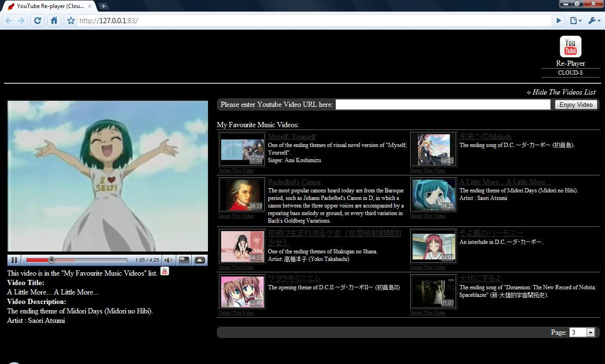Open the YouTube Re-Player logo
Image resolution: width=605 pixels, height=364 pixels.
tap(570, 47)
